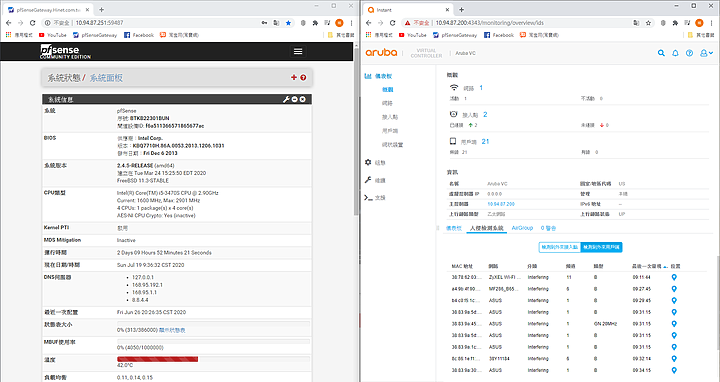Show location pin for MF286_B65 row
The image size is (720, 382).
pos(674,289)
